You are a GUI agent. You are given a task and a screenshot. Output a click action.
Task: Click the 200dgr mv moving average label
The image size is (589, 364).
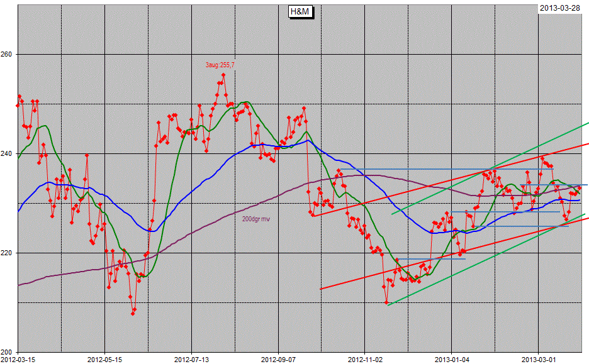pyautogui.click(x=256, y=219)
